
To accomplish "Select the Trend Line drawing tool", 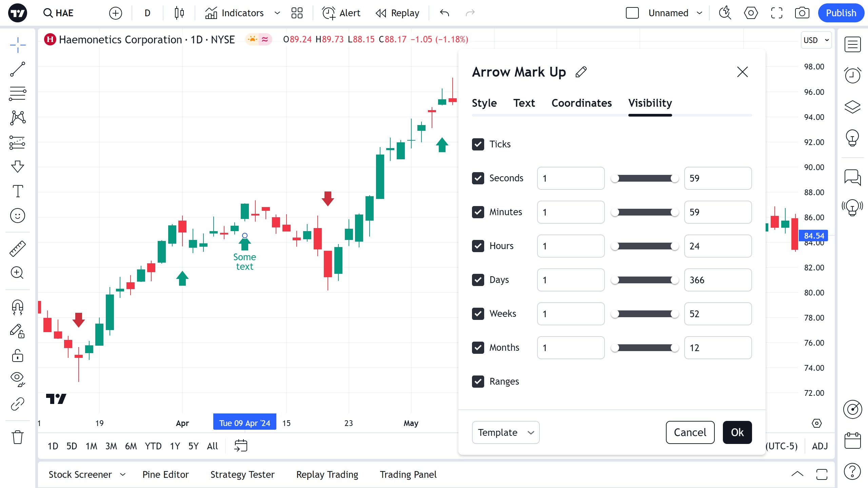I will tap(18, 69).
